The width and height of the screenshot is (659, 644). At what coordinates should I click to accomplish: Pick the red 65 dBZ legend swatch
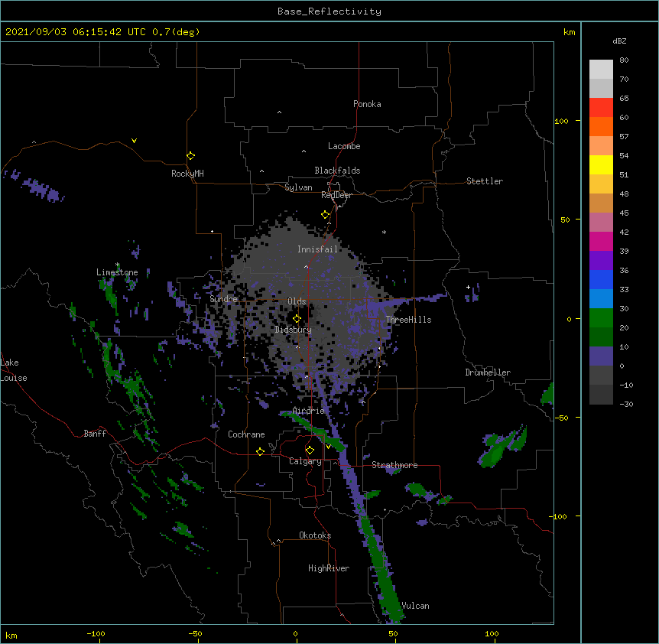(x=601, y=108)
